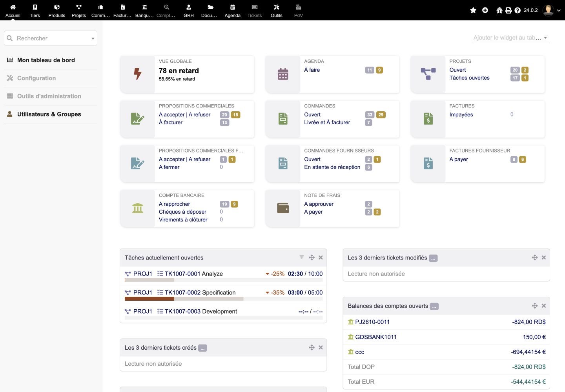Click the progress bar of TK1007-0002 Specification
Screen dimensions: 565x392
point(224,299)
